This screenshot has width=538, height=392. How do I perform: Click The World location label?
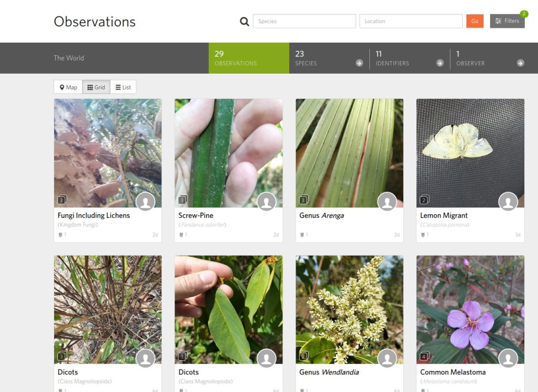click(69, 58)
